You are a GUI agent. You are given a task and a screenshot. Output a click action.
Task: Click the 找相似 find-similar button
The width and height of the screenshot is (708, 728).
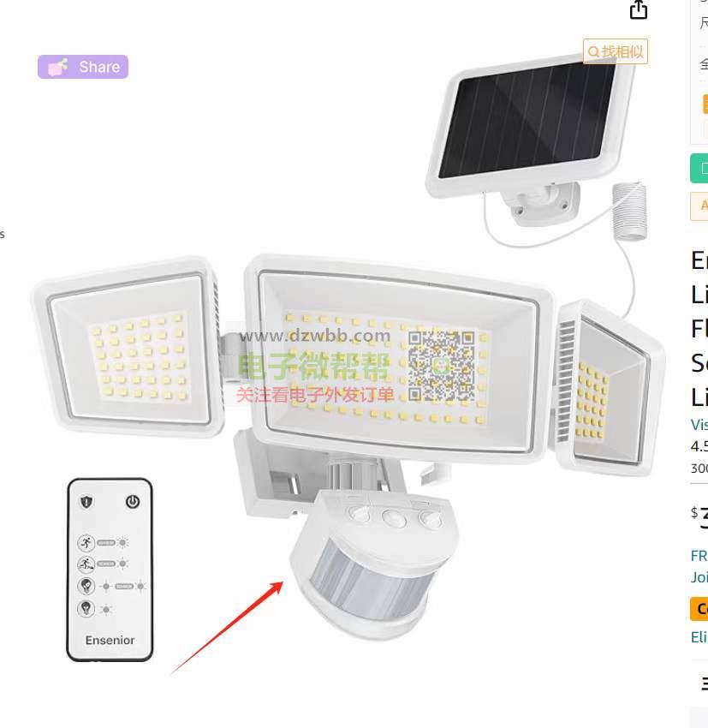(x=616, y=51)
